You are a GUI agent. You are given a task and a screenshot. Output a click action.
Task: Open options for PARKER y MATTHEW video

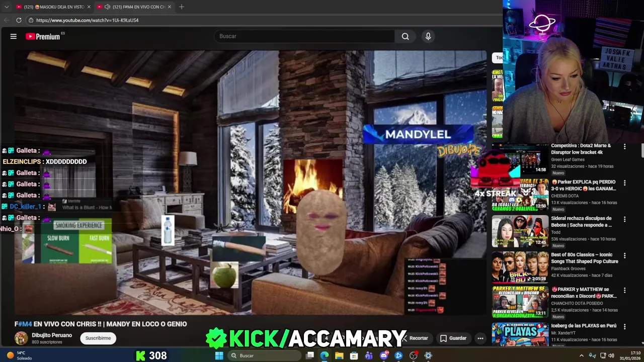(624, 290)
